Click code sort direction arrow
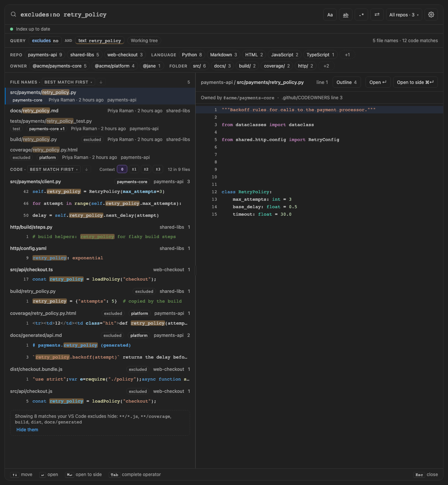The height and width of the screenshot is (485, 448). (x=86, y=169)
